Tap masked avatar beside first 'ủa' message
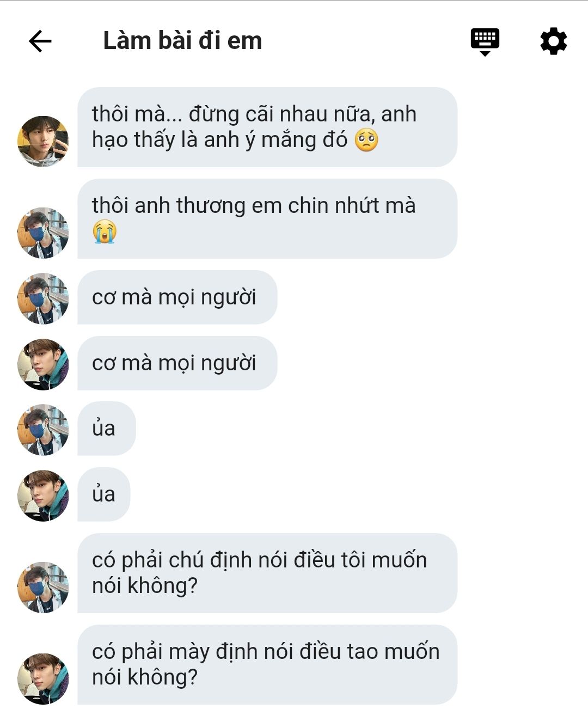This screenshot has width=588, height=709. click(43, 430)
